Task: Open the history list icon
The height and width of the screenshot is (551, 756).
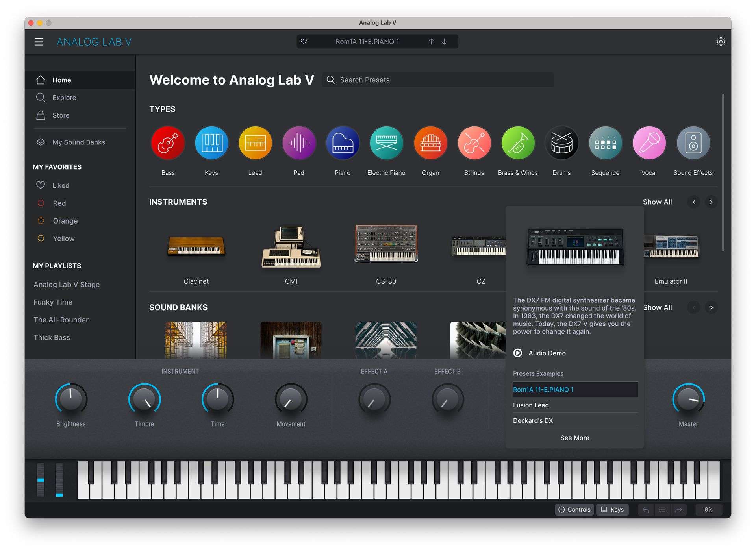Action: tap(662, 510)
